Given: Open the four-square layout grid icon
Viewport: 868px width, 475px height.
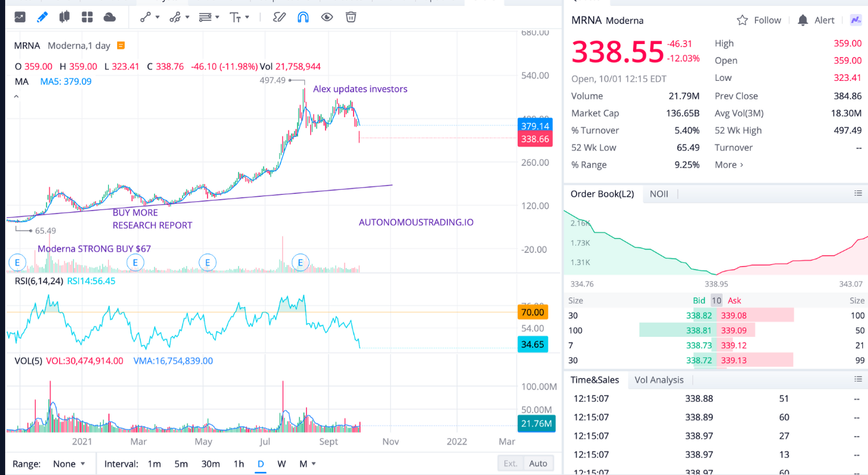Looking at the screenshot, I should pyautogui.click(x=87, y=17).
